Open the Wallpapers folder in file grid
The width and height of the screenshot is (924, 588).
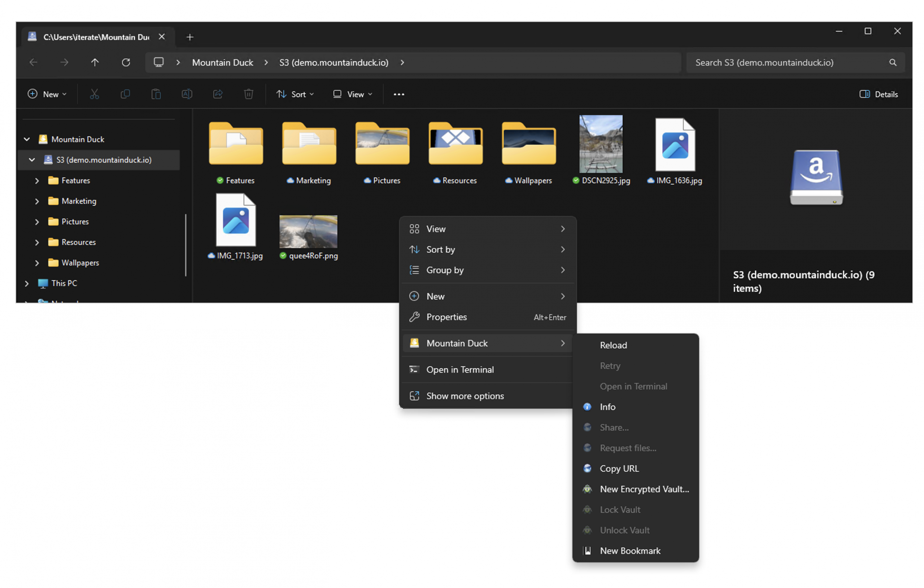click(529, 144)
